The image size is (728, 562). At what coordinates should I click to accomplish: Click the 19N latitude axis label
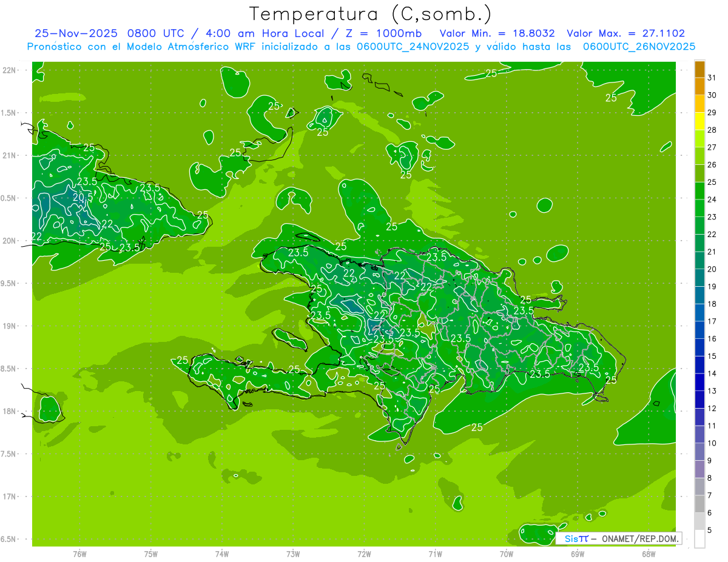10,326
